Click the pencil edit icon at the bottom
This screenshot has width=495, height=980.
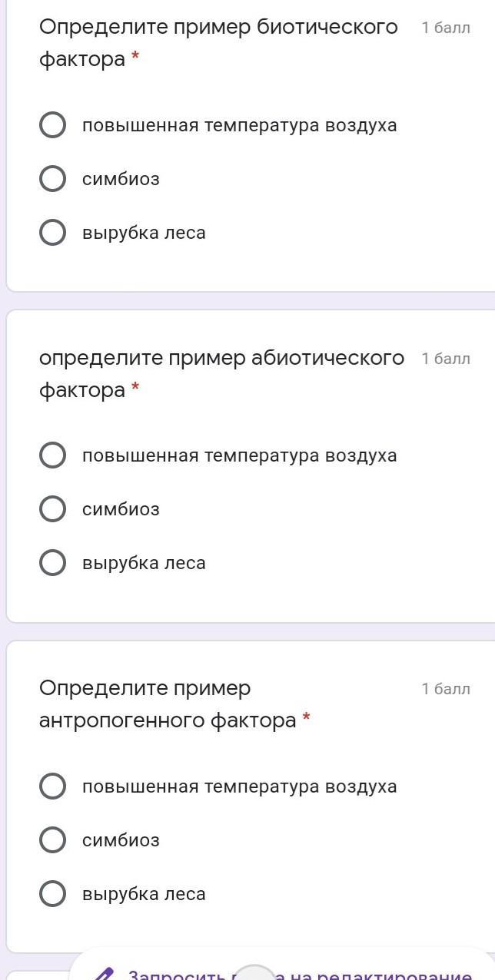click(x=103, y=974)
